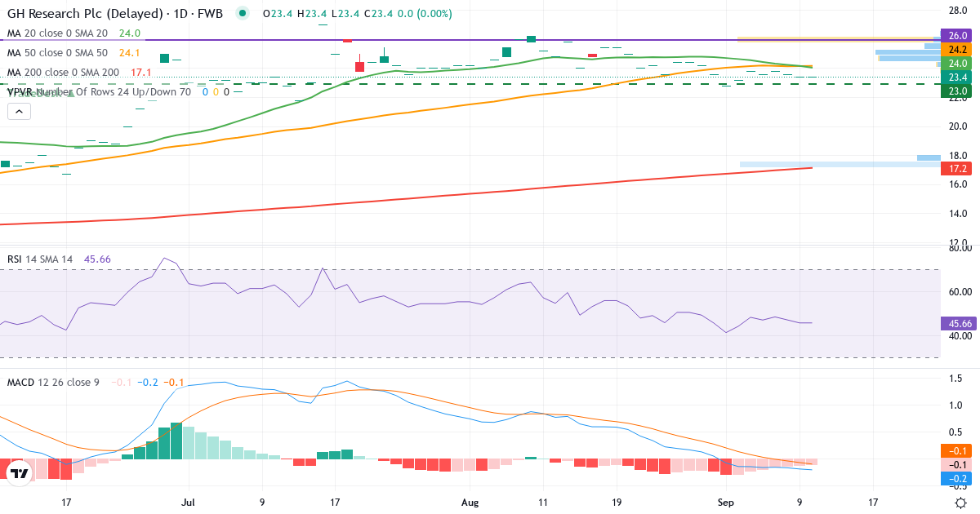Collapse the indicator legend with the chevron button
This screenshot has height=514, width=980.
coord(19,112)
